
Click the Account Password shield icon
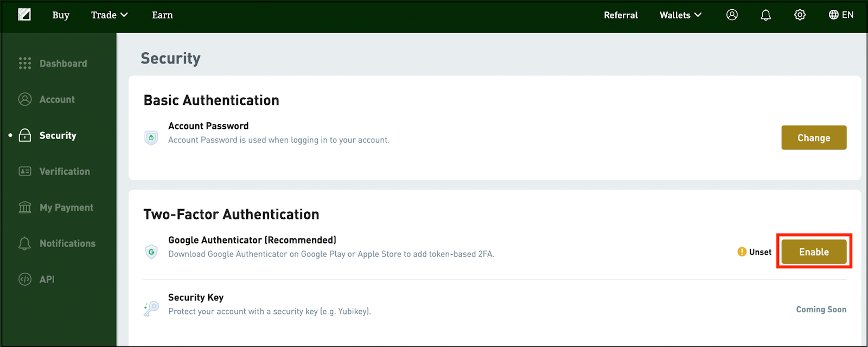click(x=151, y=138)
